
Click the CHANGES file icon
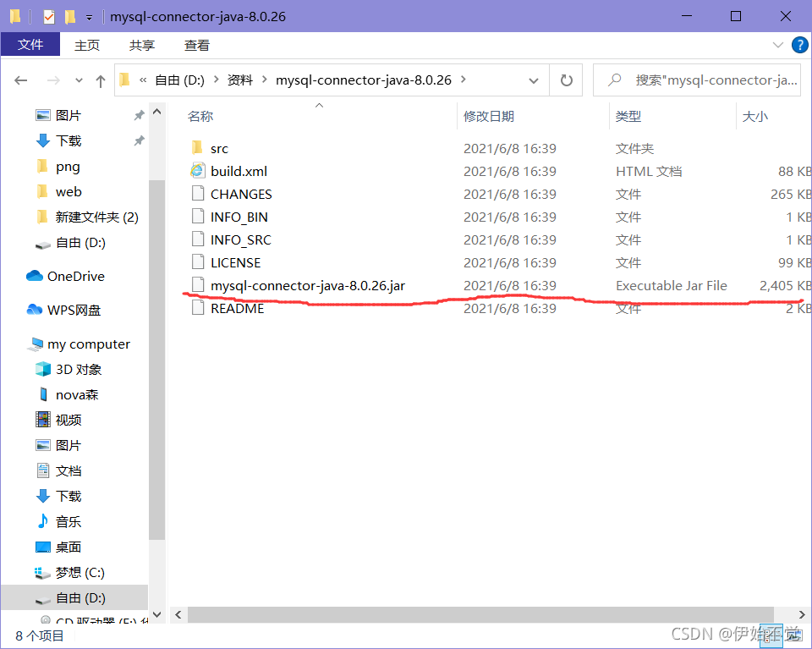(x=197, y=194)
